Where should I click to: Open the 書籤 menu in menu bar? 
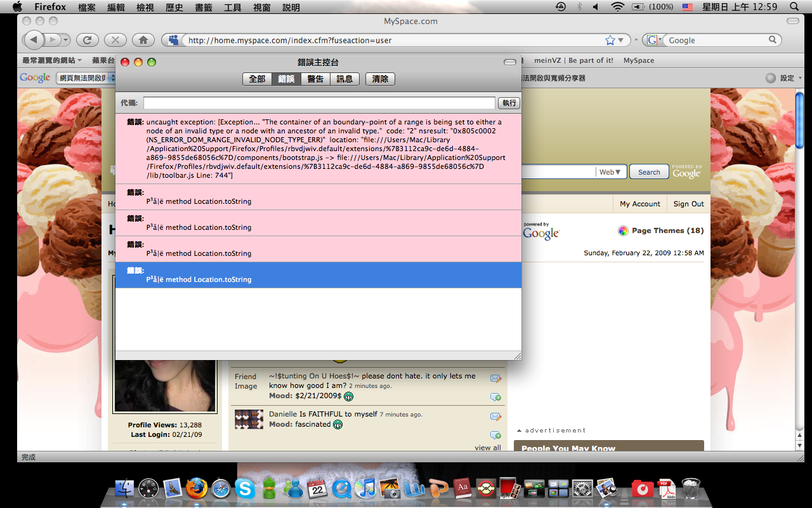[204, 7]
